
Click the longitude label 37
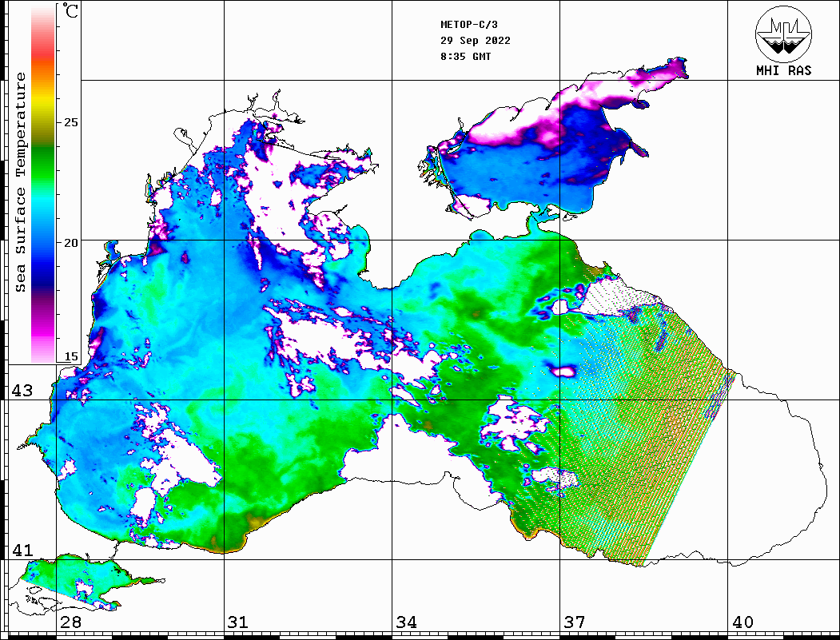tap(575, 622)
